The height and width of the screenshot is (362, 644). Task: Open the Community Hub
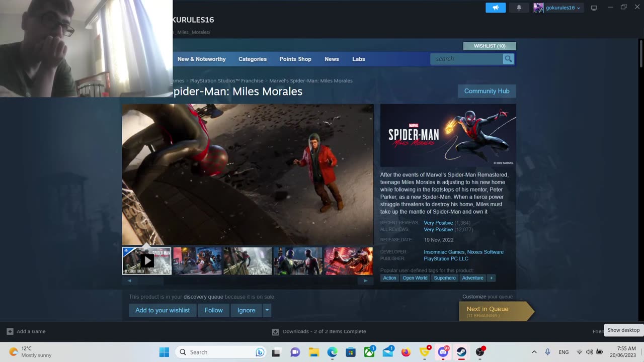pyautogui.click(x=487, y=91)
